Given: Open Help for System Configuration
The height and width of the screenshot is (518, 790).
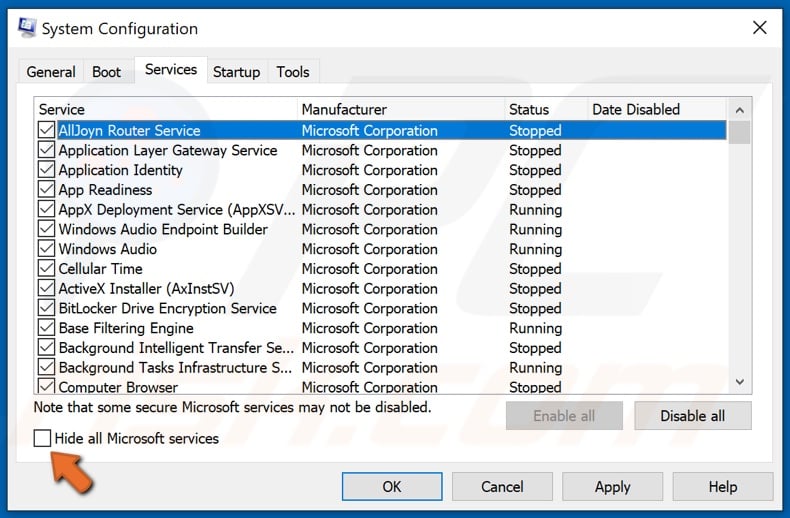Looking at the screenshot, I should (x=722, y=486).
